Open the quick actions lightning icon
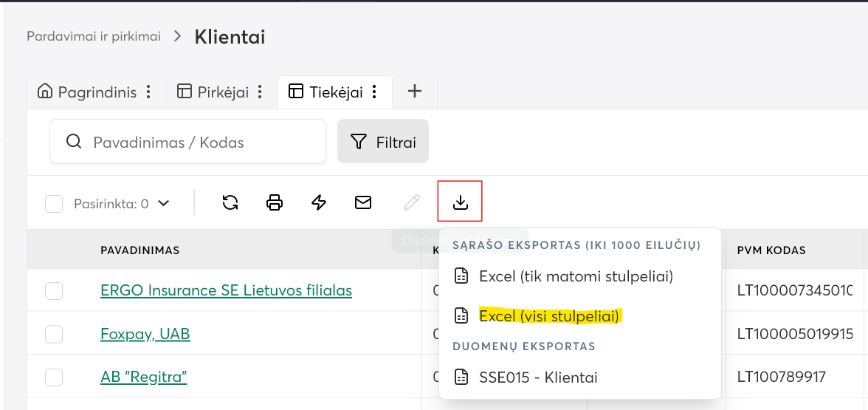This screenshot has width=868, height=410. click(x=319, y=202)
